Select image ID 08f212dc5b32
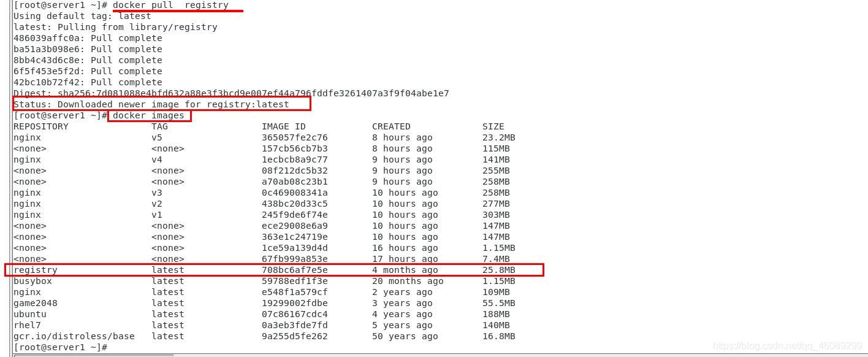The image size is (868, 357). click(295, 171)
